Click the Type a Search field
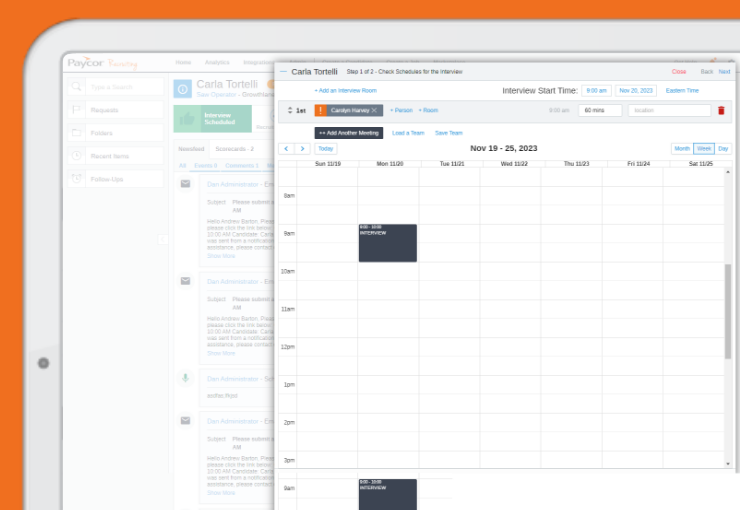Screen dimensions: 740x510 pos(125,87)
